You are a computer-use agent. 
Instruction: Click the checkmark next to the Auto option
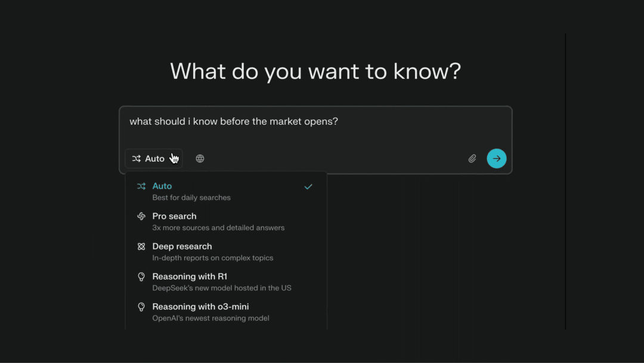tap(308, 187)
